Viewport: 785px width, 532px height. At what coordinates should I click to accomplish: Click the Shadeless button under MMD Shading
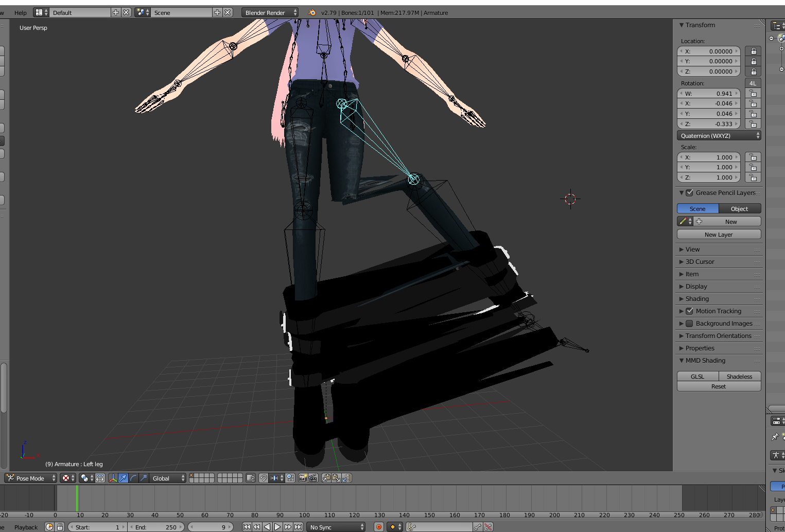pos(740,377)
